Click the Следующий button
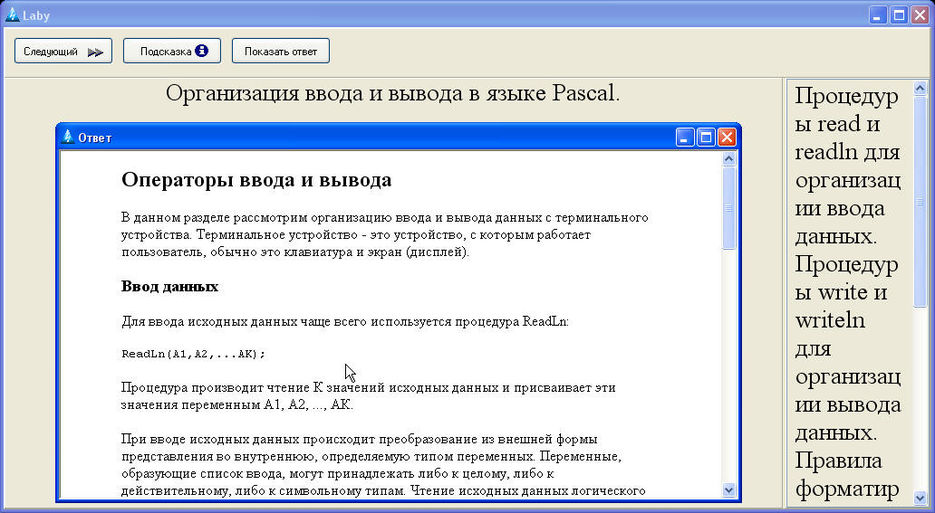935x513 pixels. (x=63, y=51)
